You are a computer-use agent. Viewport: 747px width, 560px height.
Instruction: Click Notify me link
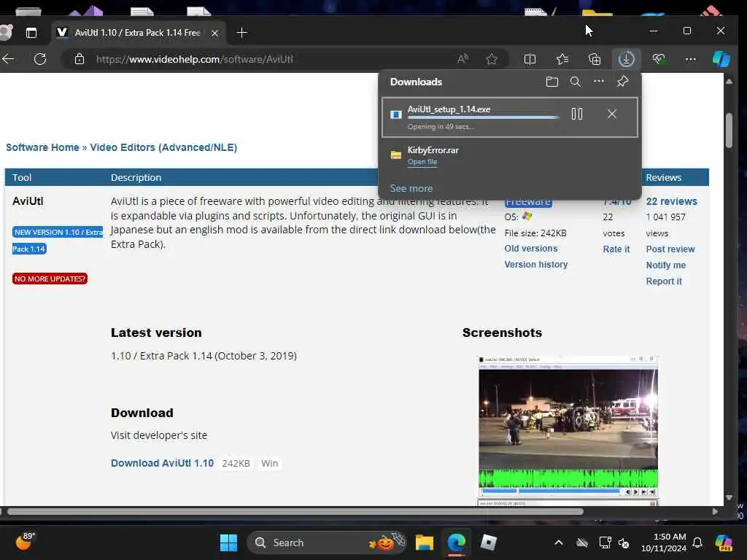click(666, 265)
